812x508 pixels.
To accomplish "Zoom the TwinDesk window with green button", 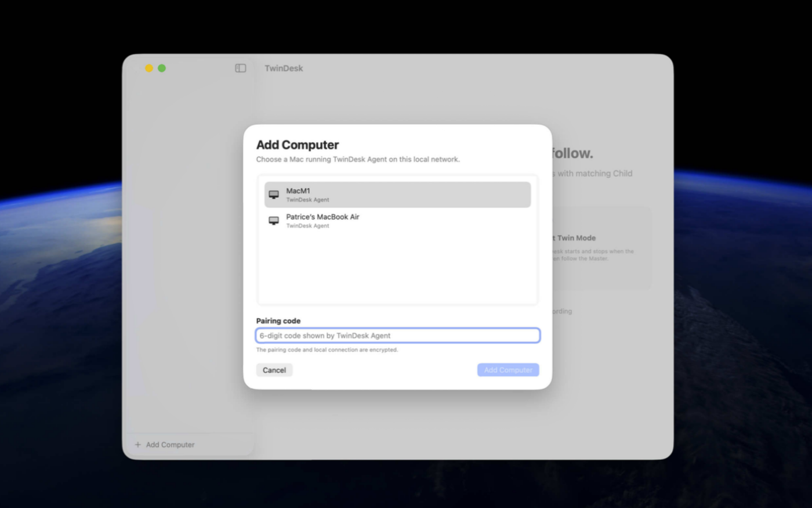I will click(x=162, y=68).
